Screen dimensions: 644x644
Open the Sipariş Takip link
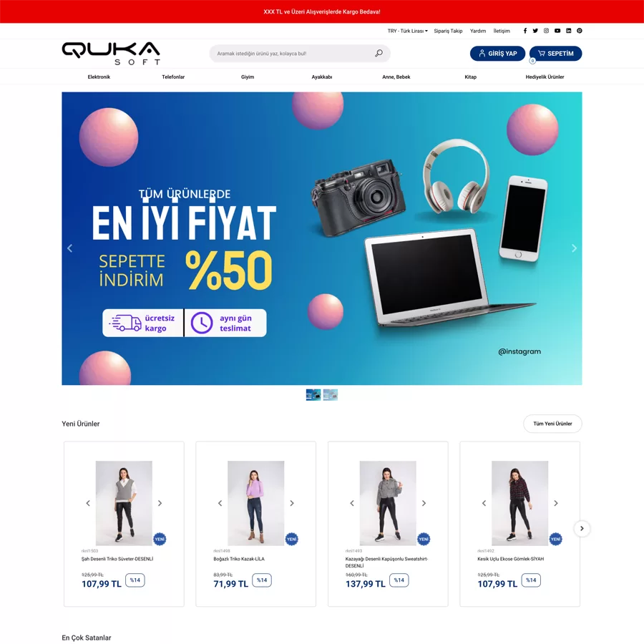click(x=448, y=31)
